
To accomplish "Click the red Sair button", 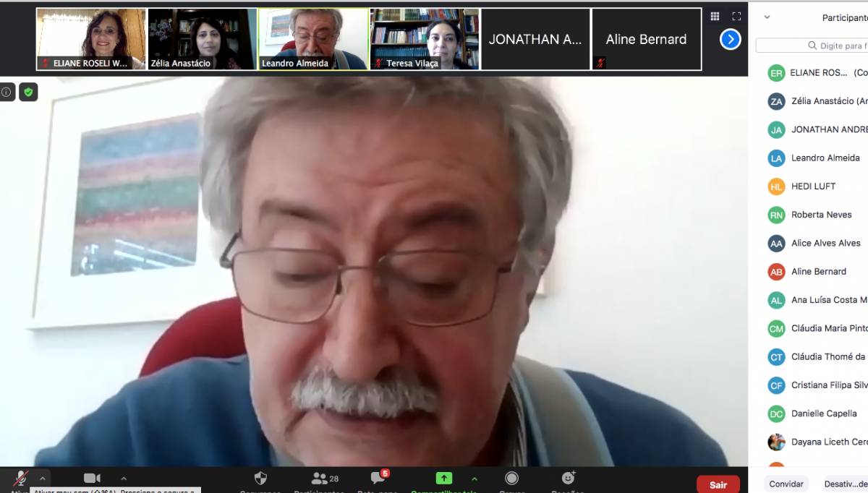I will pyautogui.click(x=718, y=484).
